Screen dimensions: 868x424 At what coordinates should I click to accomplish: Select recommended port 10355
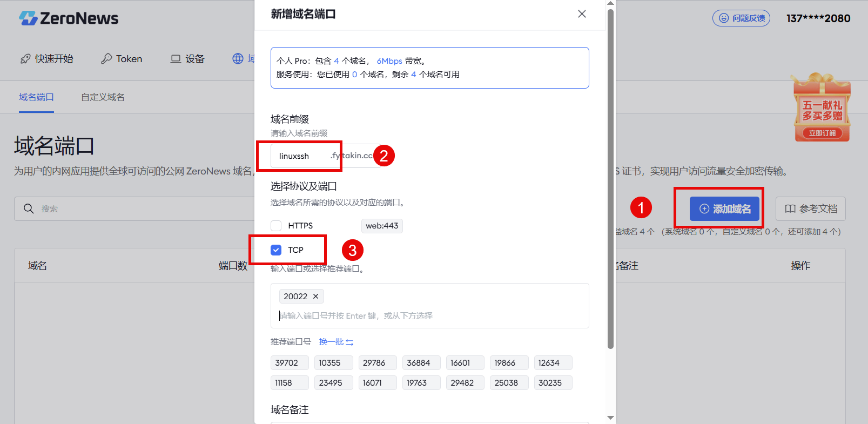tap(334, 363)
